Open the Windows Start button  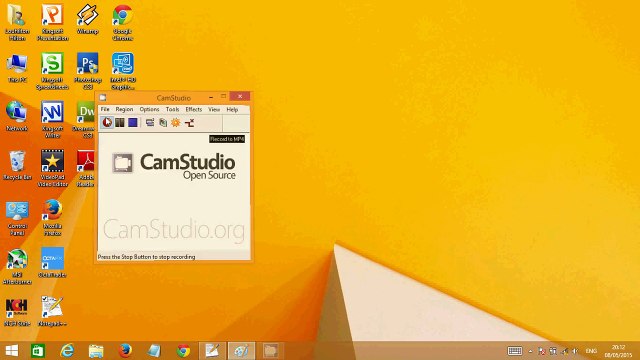tap(12, 351)
